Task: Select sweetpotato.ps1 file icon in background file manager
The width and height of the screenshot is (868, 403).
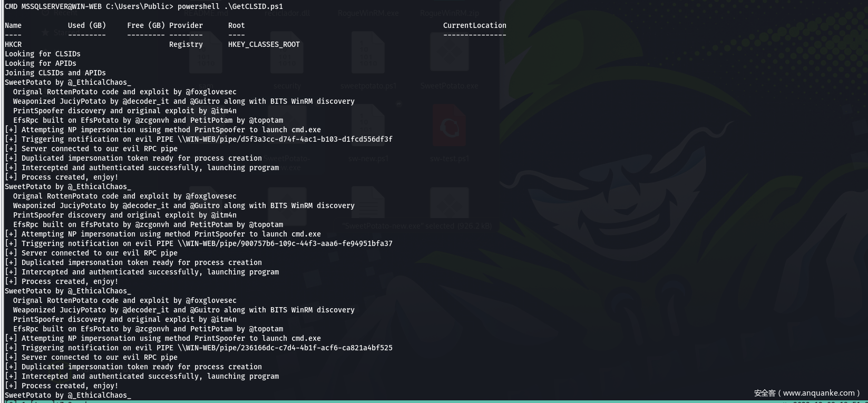Action: pos(368,53)
